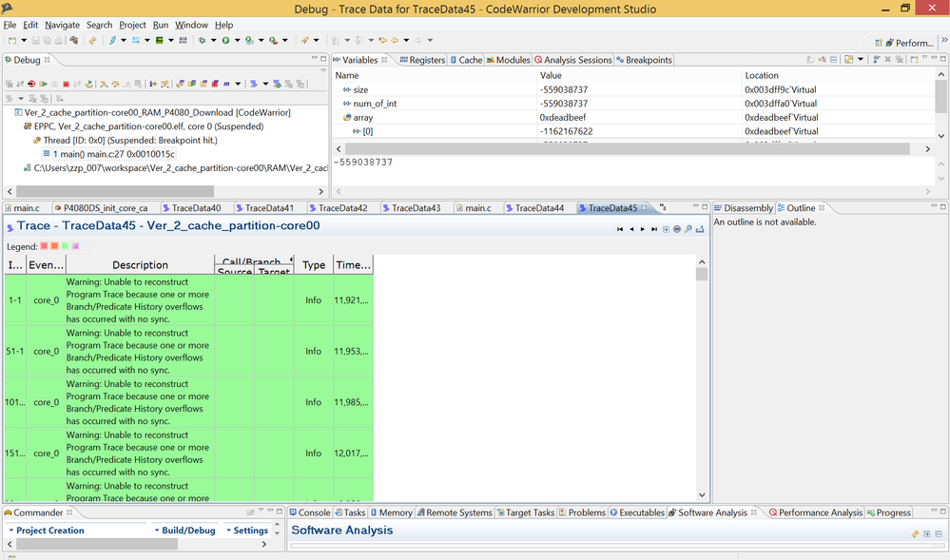Open the File menu
This screenshot has height=560, width=950.
click(x=10, y=25)
